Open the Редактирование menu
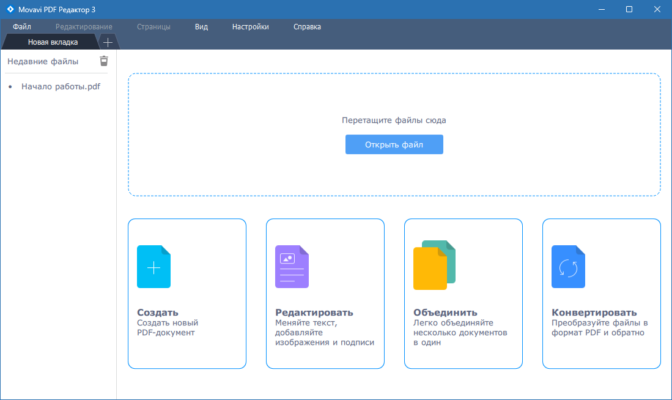The image size is (672, 400). coord(84,27)
